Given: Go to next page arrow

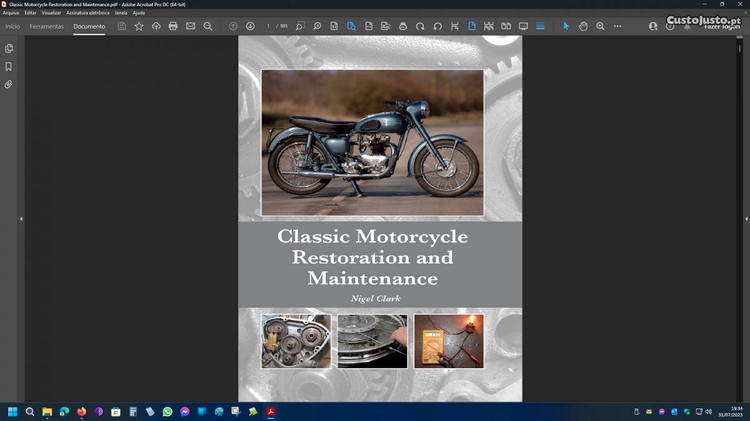Looking at the screenshot, I should 250,26.
